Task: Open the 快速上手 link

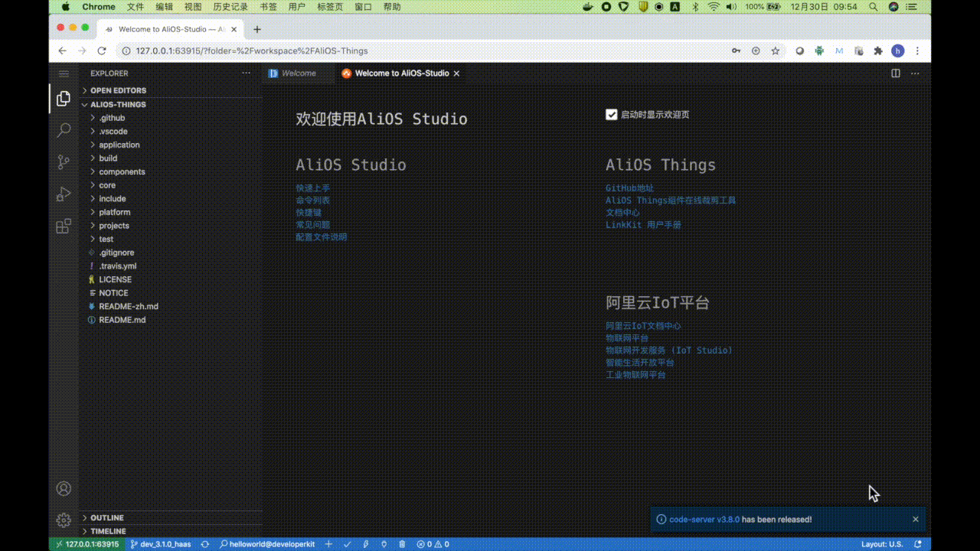Action: pyautogui.click(x=313, y=187)
